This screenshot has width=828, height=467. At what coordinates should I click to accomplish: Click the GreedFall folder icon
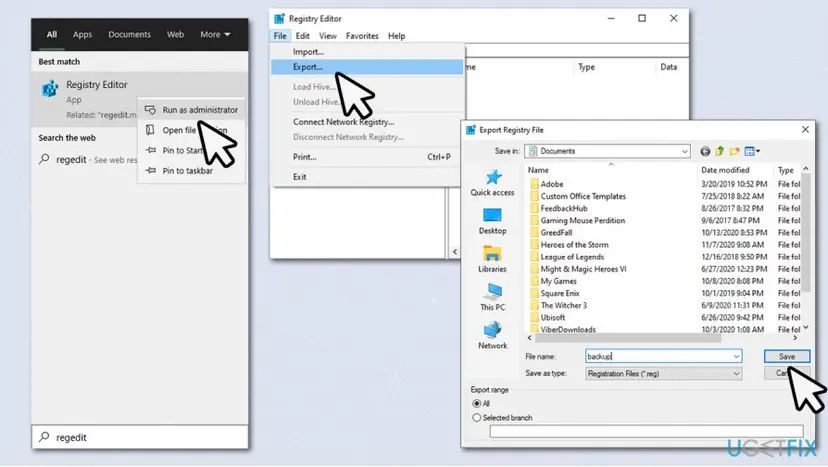tap(534, 232)
